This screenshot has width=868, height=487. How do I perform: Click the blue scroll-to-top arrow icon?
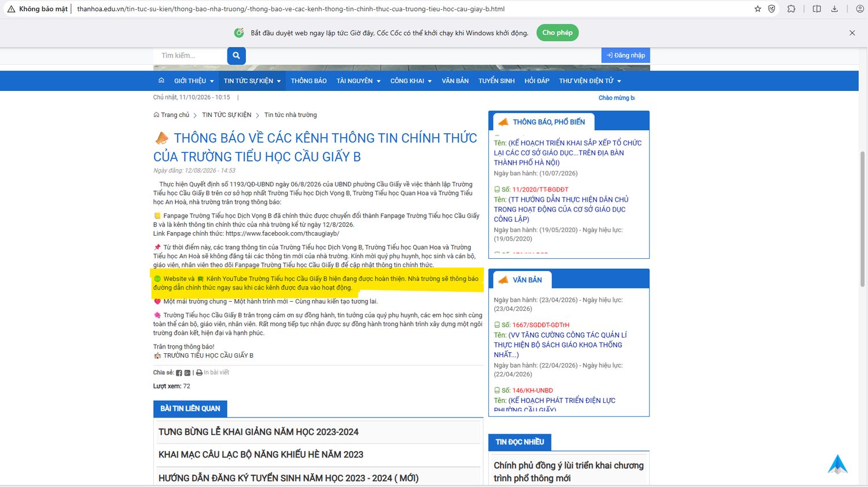coord(837,464)
